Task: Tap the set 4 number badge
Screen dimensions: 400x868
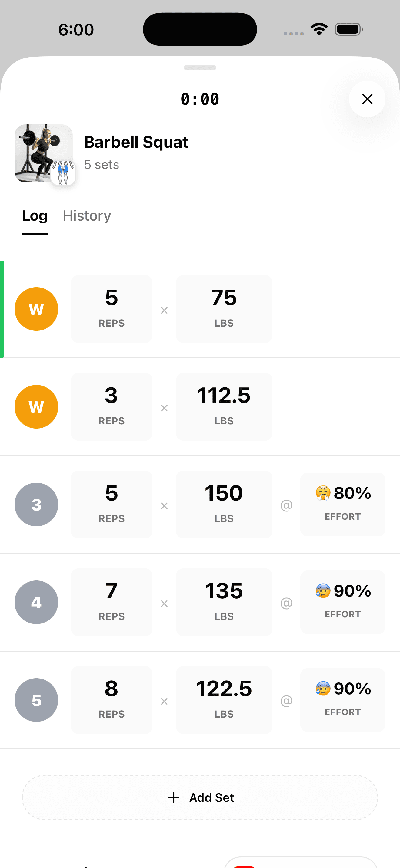Action: click(x=36, y=602)
